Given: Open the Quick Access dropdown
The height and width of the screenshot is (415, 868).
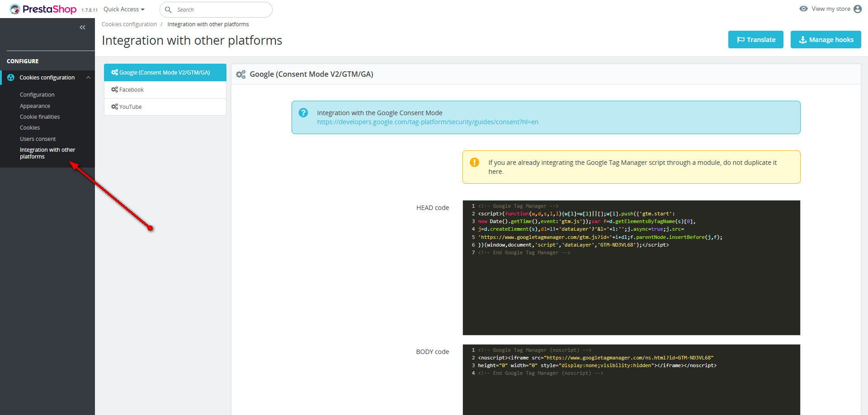Looking at the screenshot, I should [124, 9].
